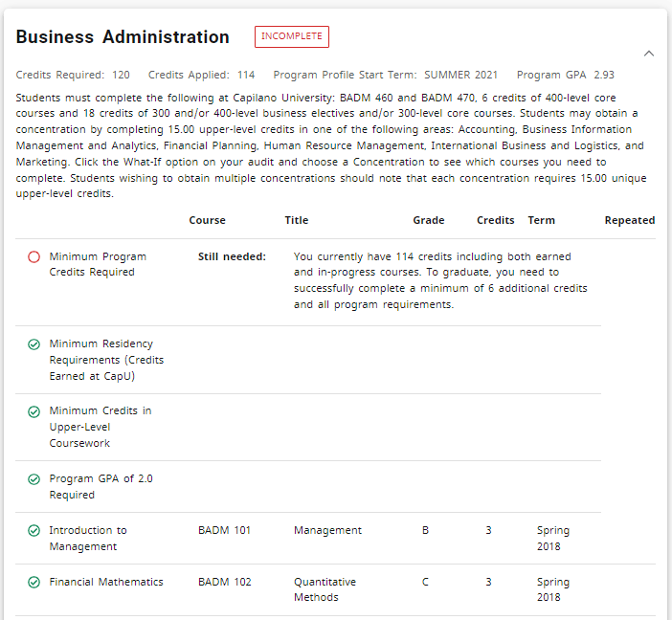Click the red INCOMPLETE status badge
Image resolution: width=672 pixels, height=620 pixels.
click(x=291, y=36)
